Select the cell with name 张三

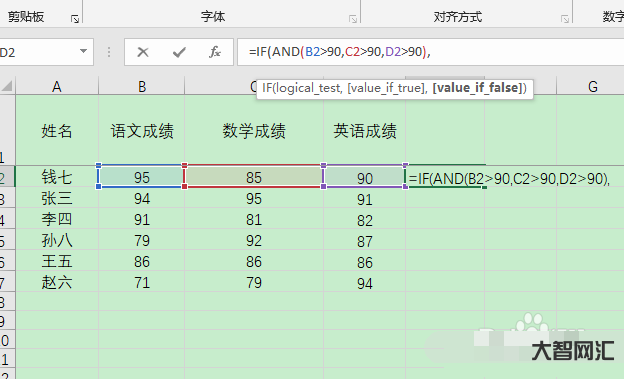click(x=57, y=198)
